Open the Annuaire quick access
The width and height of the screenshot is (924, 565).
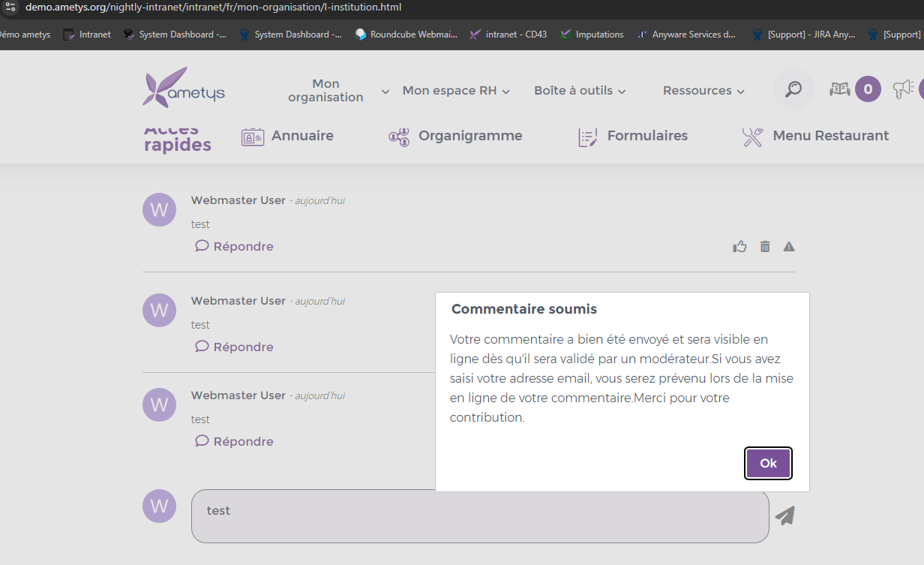(x=287, y=137)
